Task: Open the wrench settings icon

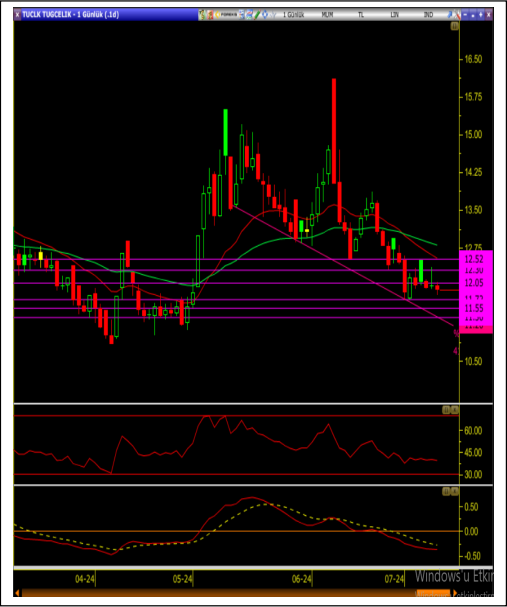Action: point(457,15)
